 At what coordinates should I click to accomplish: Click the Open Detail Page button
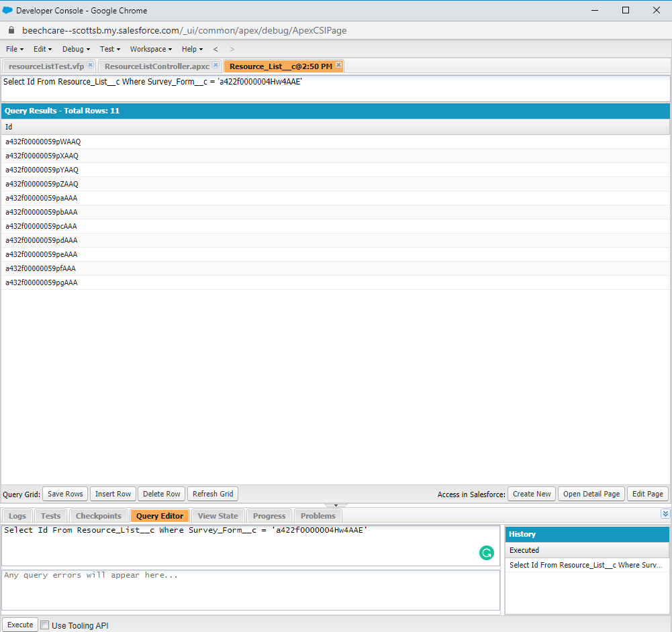tap(591, 494)
